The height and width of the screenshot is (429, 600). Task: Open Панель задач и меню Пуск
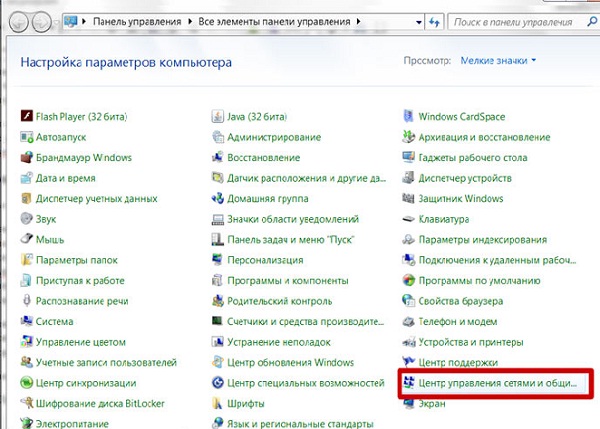point(291,240)
